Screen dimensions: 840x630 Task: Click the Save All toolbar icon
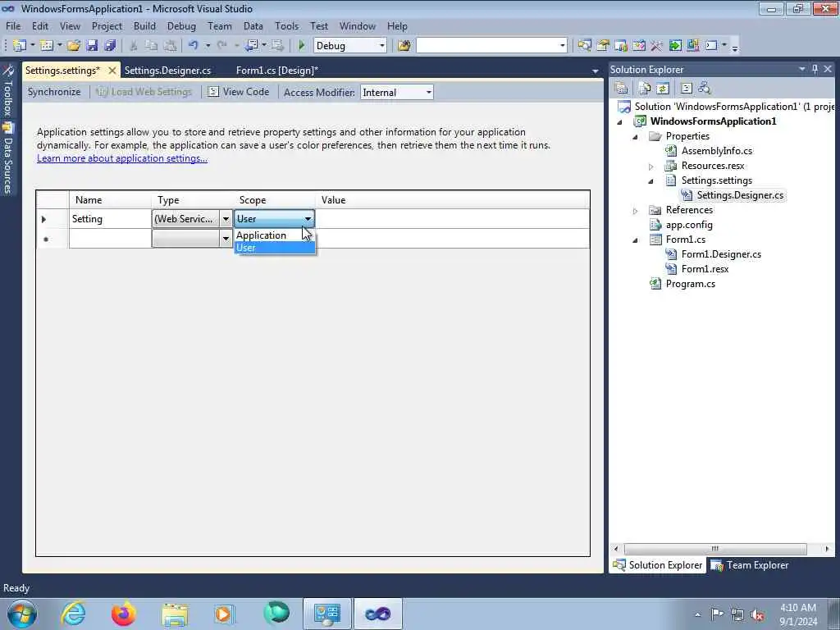coord(110,46)
